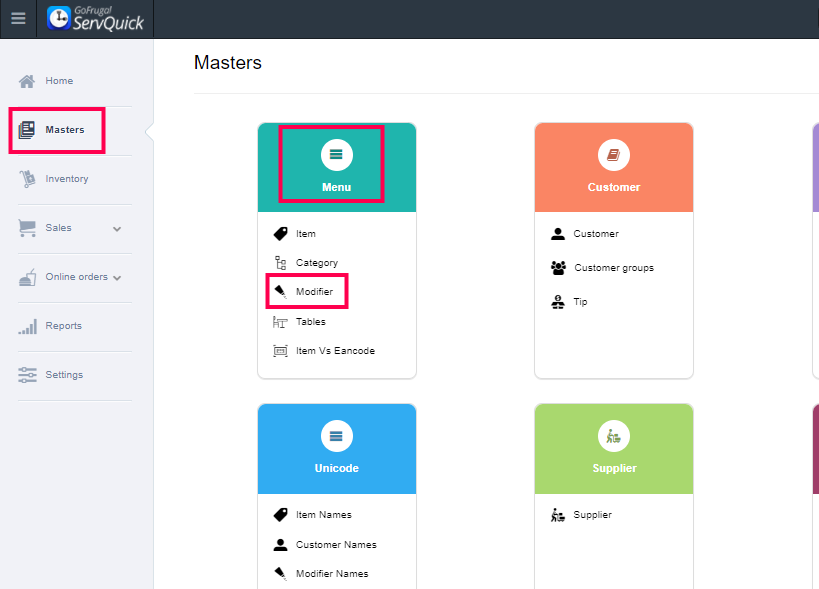Viewport: 819px width, 589px height.
Task: Click the Customer Names person icon
Action: pyautogui.click(x=280, y=545)
